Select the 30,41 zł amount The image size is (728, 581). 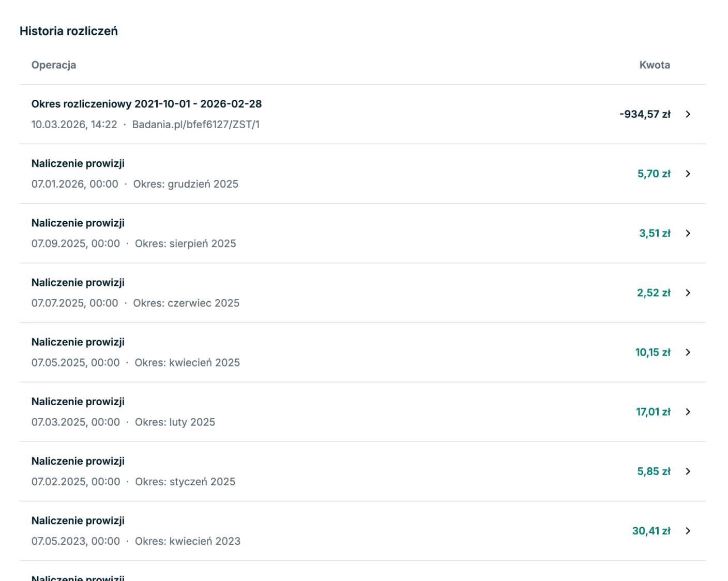tap(651, 531)
